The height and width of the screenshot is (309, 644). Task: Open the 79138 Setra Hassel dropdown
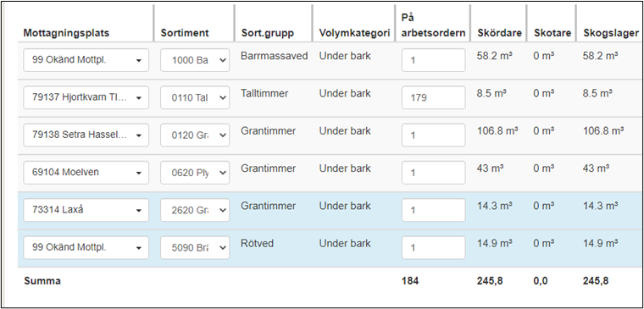86,135
